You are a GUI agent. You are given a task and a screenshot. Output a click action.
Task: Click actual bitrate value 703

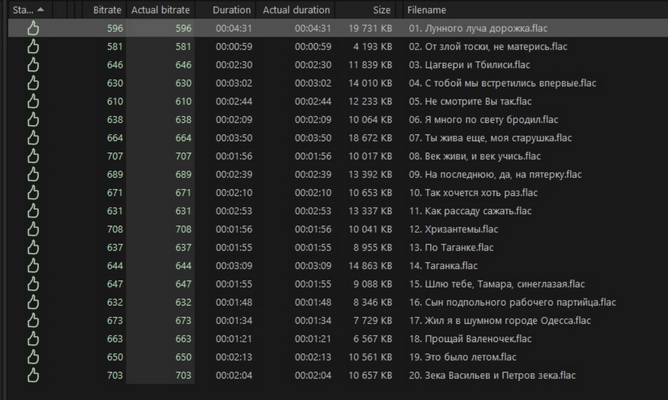point(183,375)
